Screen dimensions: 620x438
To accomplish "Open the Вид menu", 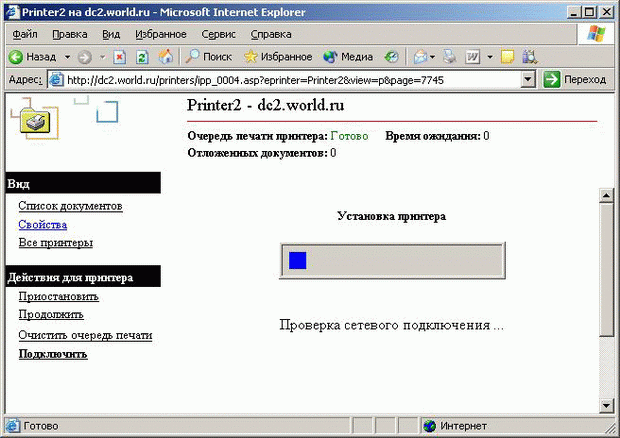I will point(111,34).
